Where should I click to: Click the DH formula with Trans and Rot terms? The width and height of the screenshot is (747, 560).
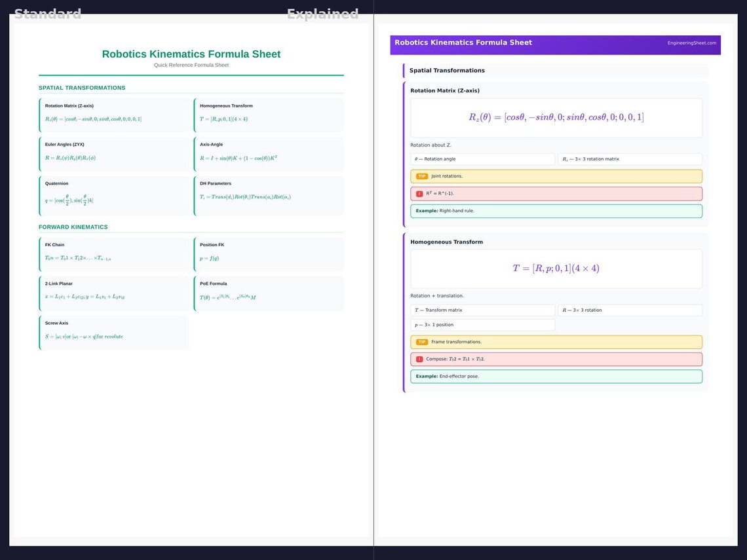tap(245, 196)
